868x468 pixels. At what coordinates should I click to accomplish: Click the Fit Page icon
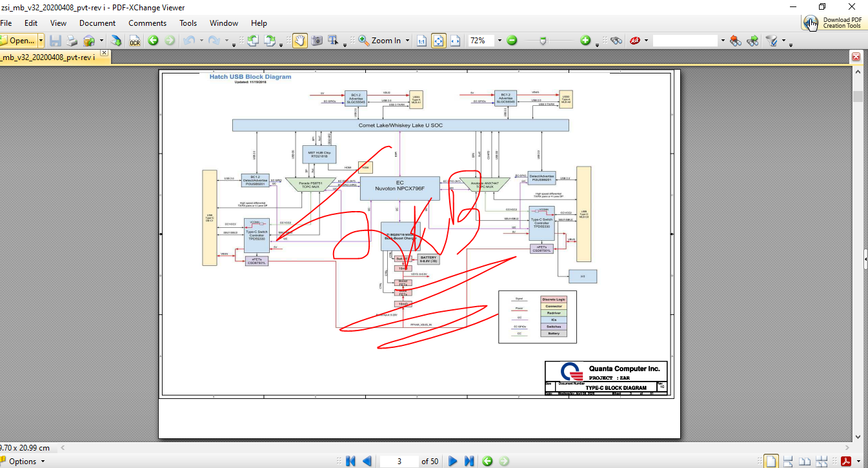(439, 41)
